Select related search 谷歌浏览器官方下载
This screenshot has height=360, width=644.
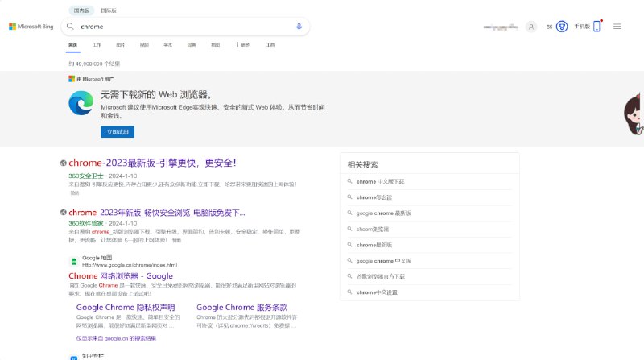click(381, 276)
